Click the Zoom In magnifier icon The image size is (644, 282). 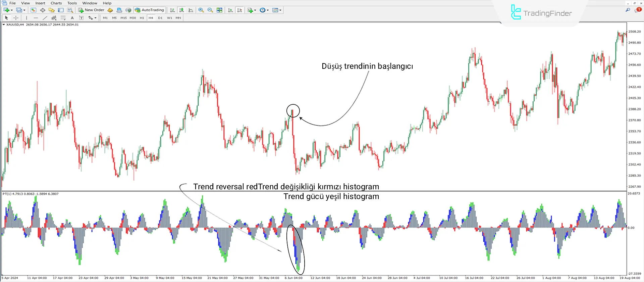click(x=201, y=10)
